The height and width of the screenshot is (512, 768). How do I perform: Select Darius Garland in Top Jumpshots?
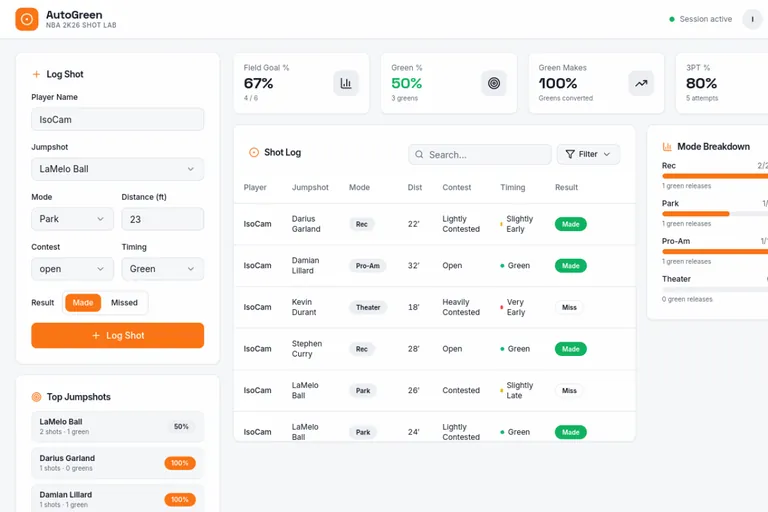pyautogui.click(x=118, y=463)
